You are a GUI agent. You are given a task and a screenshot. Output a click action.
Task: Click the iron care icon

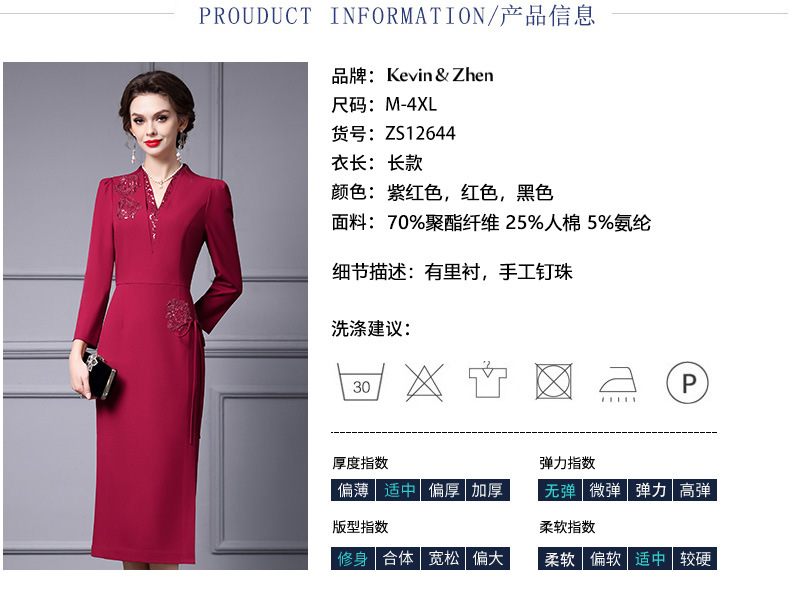pyautogui.click(x=618, y=384)
